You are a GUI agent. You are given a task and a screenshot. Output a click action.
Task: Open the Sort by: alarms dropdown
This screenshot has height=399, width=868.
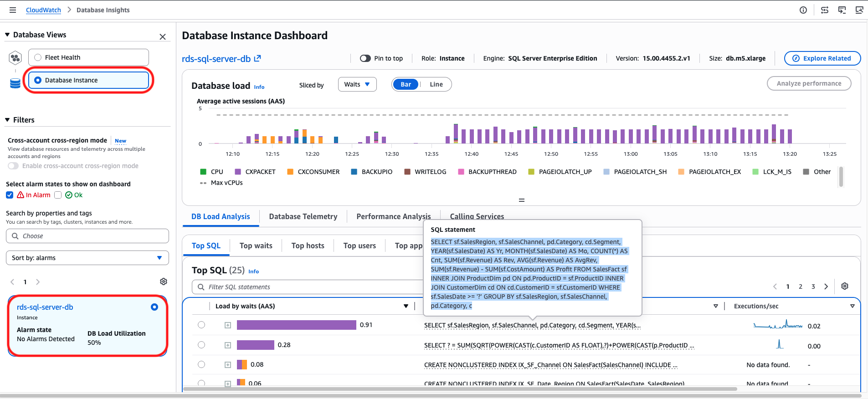click(x=87, y=258)
